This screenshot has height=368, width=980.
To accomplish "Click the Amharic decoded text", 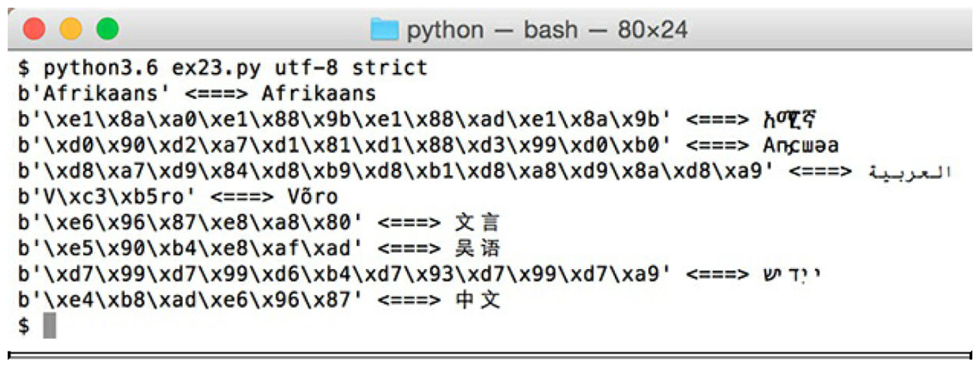I will tap(790, 120).
